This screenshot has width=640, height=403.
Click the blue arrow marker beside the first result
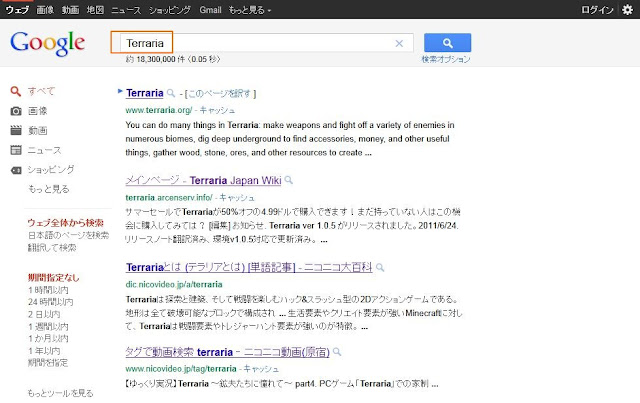click(x=120, y=91)
